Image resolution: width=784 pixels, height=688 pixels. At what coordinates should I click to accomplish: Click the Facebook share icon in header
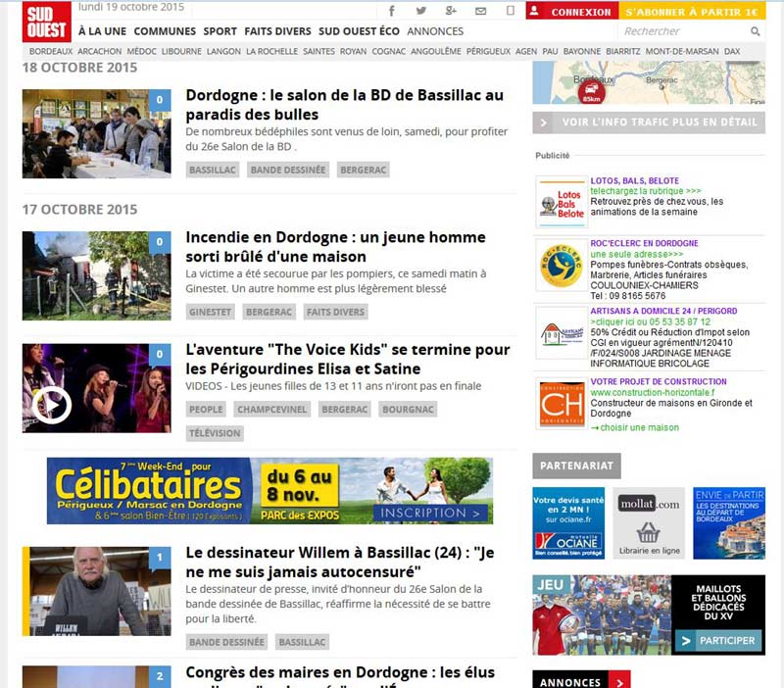[392, 11]
